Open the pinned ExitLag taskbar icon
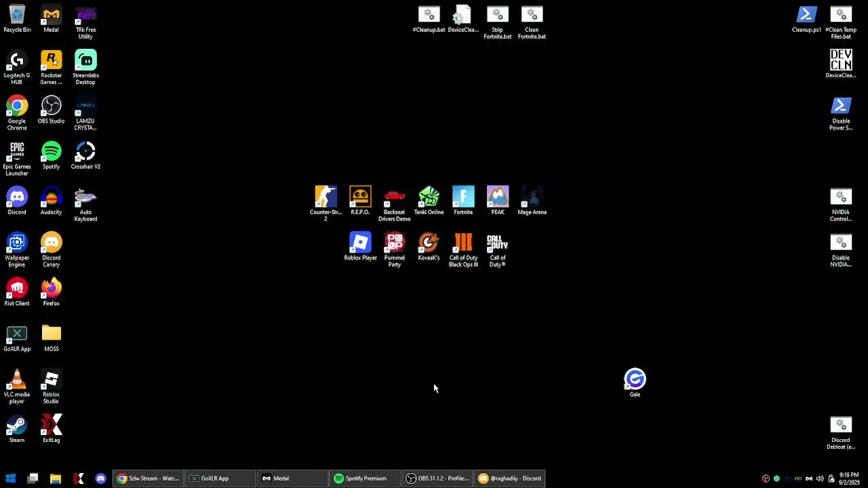The image size is (868, 488). [78, 479]
